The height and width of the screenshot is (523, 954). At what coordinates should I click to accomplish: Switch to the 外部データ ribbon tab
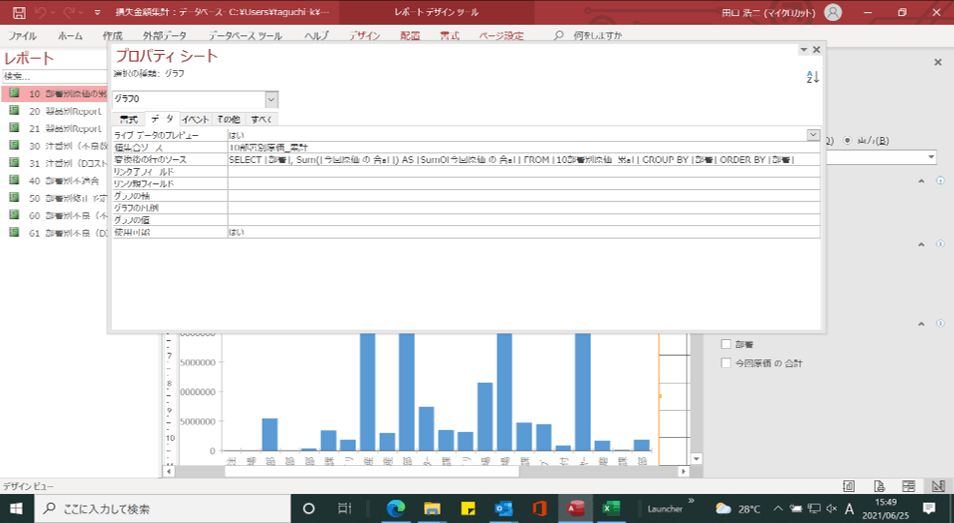164,36
